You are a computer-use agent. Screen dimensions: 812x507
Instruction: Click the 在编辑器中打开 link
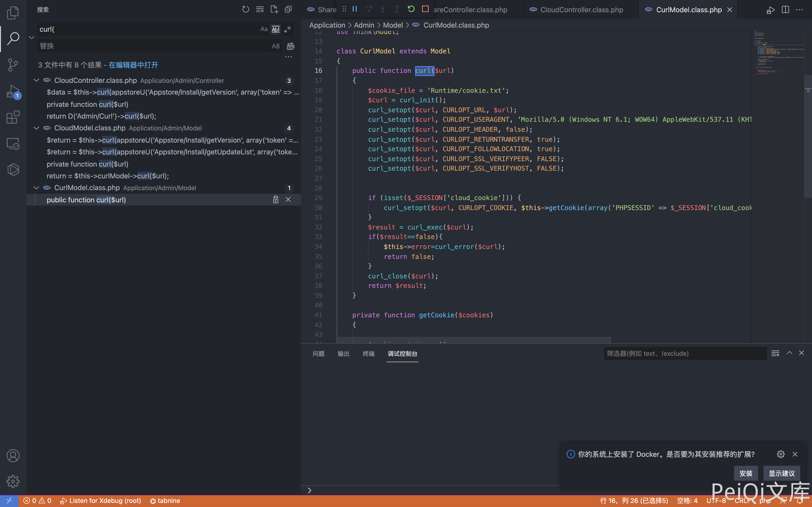(x=133, y=65)
